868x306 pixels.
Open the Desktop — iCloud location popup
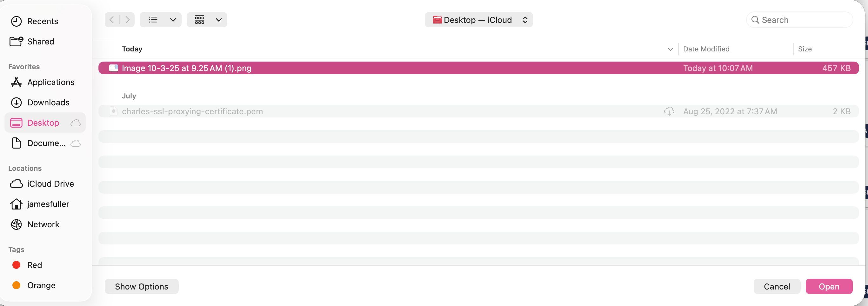pos(478,20)
